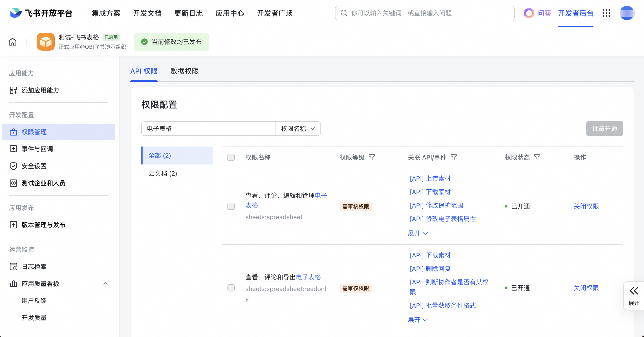Click the 测试企业和人员 code icon
This screenshot has width=644, height=337.
[13, 183]
